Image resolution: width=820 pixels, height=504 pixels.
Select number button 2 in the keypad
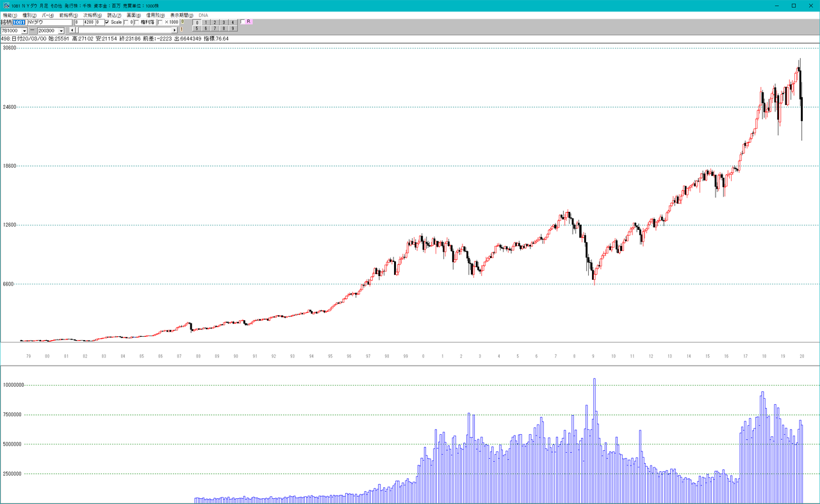coord(215,22)
